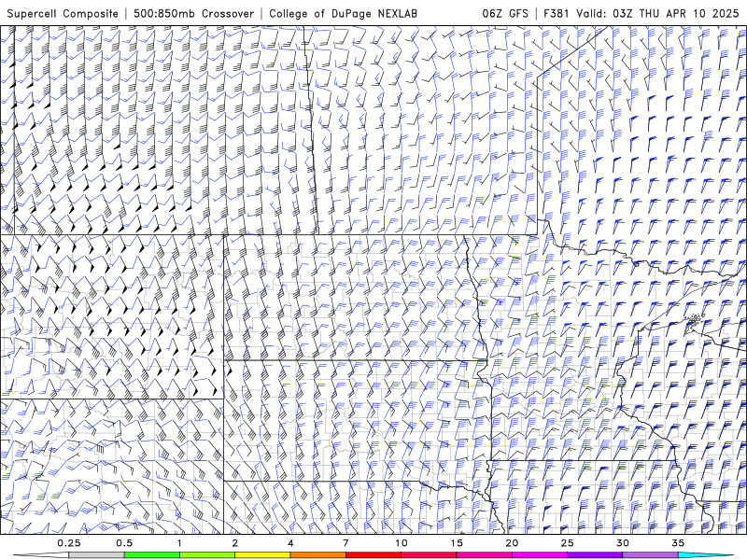The width and height of the screenshot is (747, 560).
Task: Click the legend value "35"
Action: click(x=679, y=543)
